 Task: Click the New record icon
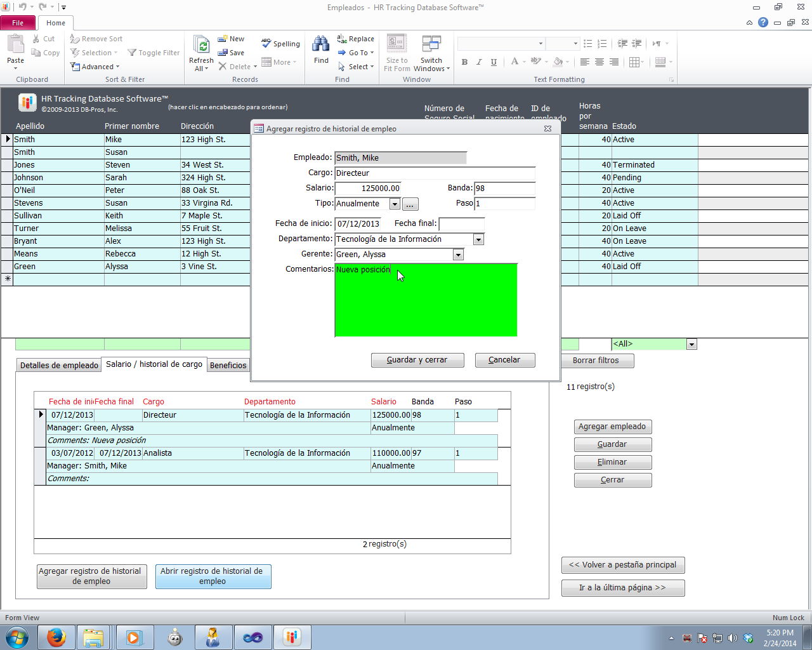pyautogui.click(x=223, y=39)
